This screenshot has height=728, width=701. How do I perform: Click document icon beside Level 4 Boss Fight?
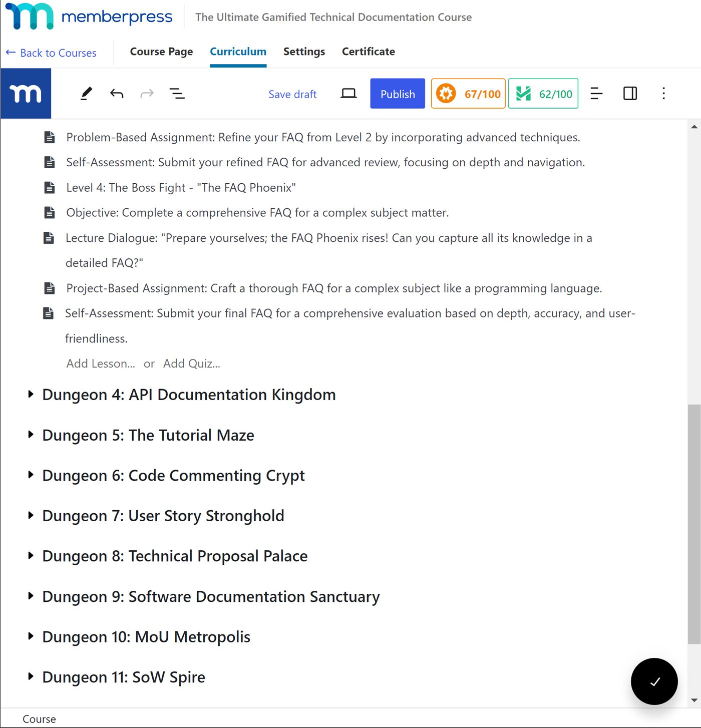tap(50, 188)
